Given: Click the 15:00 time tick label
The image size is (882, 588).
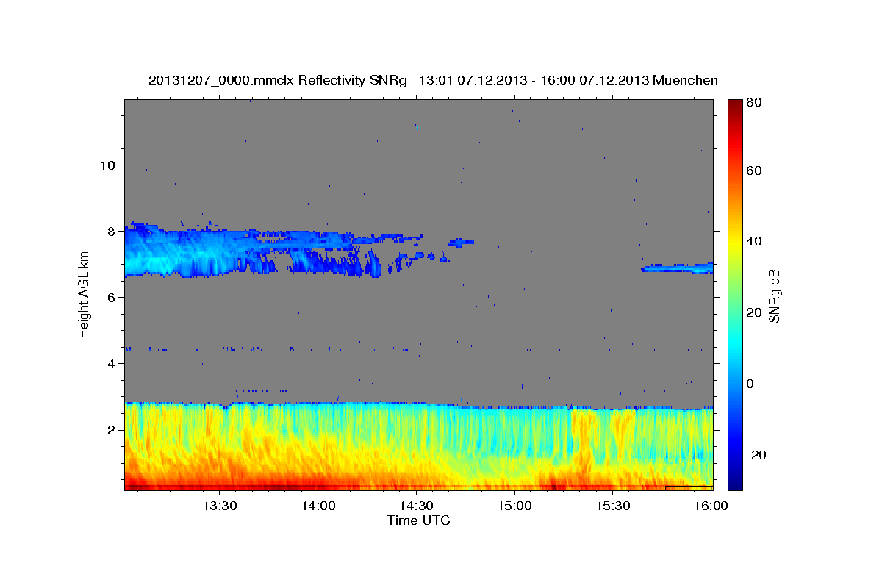Looking at the screenshot, I should pos(515,506).
